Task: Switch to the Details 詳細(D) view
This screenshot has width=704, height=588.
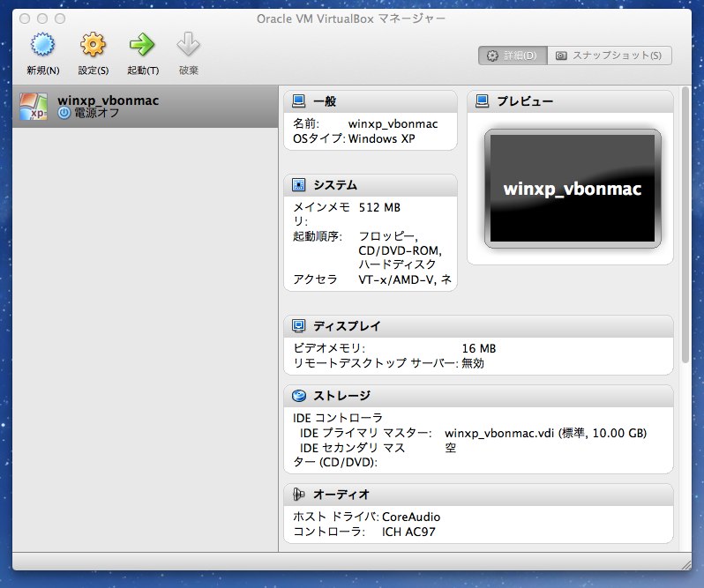Action: click(513, 56)
